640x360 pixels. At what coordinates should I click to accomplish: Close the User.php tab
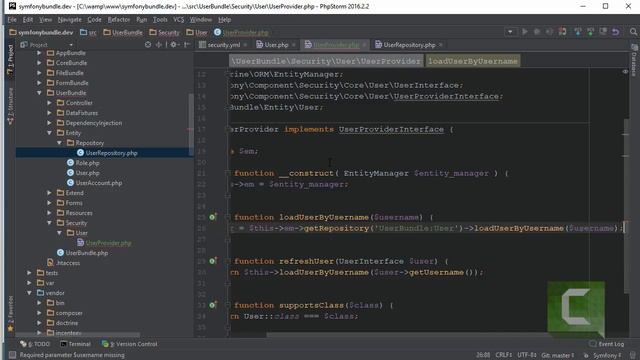(293, 45)
